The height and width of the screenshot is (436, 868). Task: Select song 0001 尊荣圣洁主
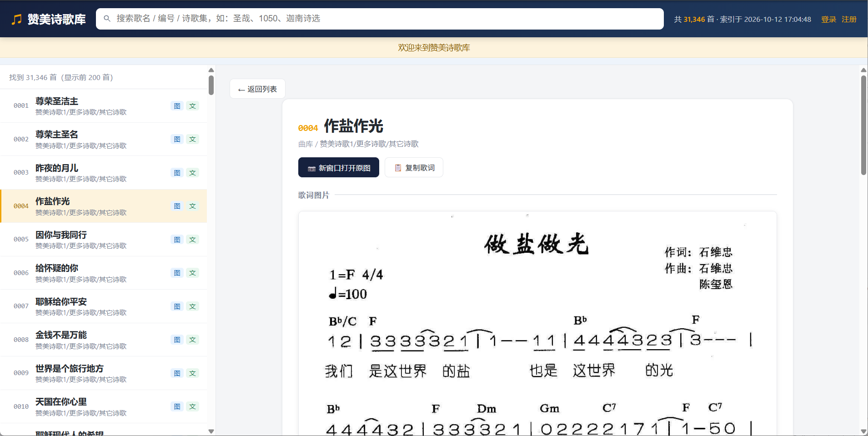104,106
